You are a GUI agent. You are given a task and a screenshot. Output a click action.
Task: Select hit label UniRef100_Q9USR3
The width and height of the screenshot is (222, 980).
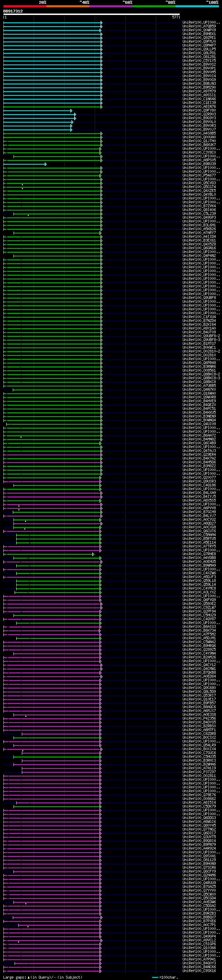pos(199,481)
